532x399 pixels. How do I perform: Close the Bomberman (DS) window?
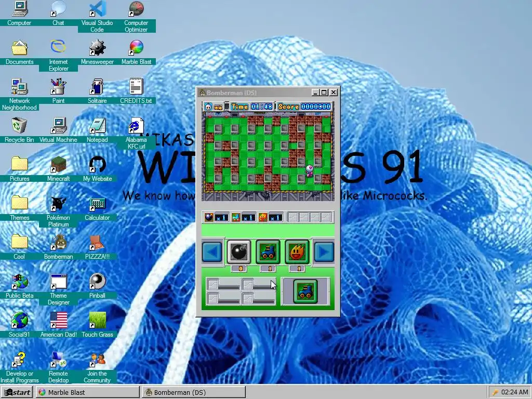[334, 92]
